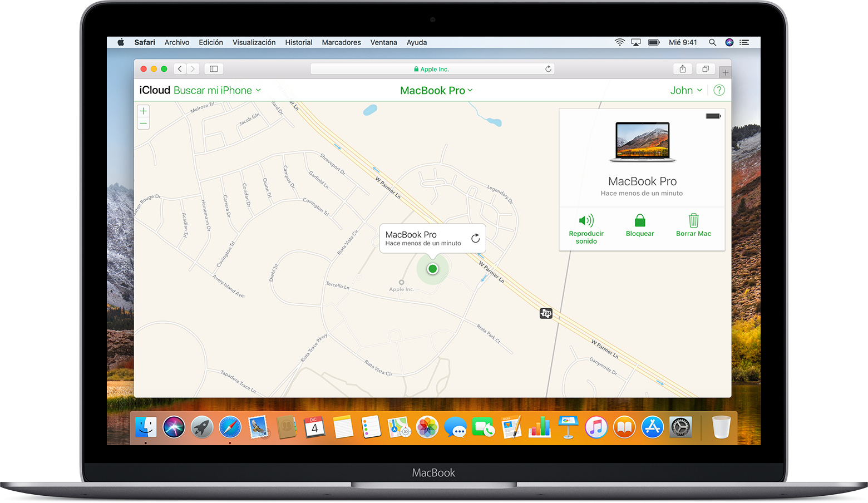Open iBooks in the Dock
The height and width of the screenshot is (503, 868).
tap(624, 427)
